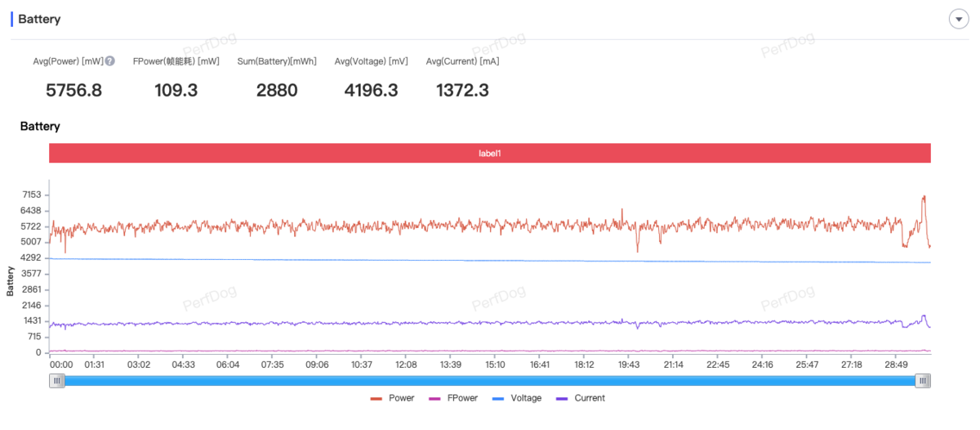Click the red Power legend color swatch
The height and width of the screenshot is (430, 980).
click(x=376, y=399)
